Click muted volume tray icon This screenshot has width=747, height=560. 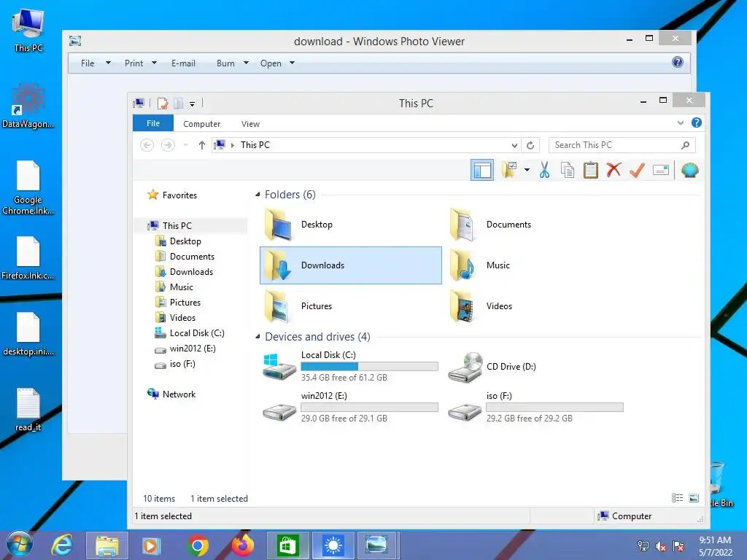point(660,546)
